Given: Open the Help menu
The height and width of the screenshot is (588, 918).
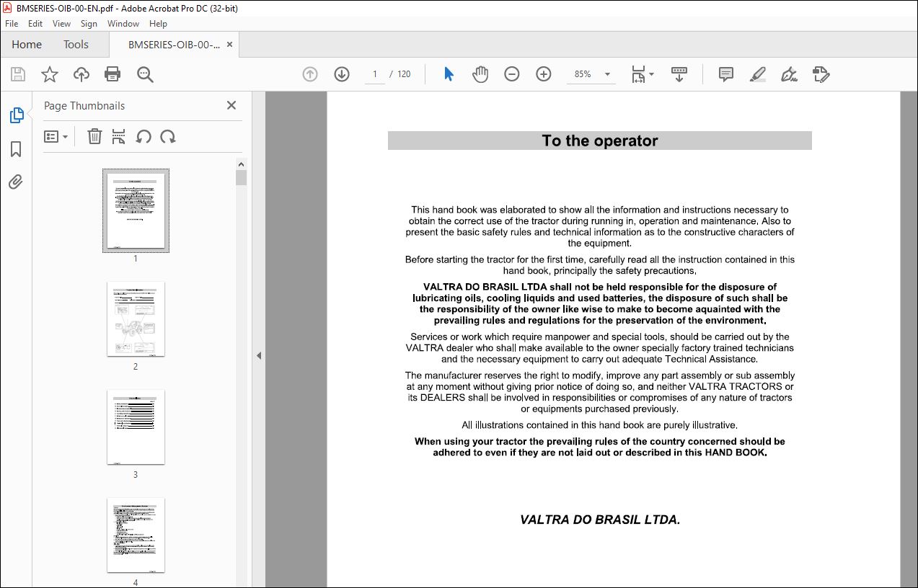Looking at the screenshot, I should point(158,24).
